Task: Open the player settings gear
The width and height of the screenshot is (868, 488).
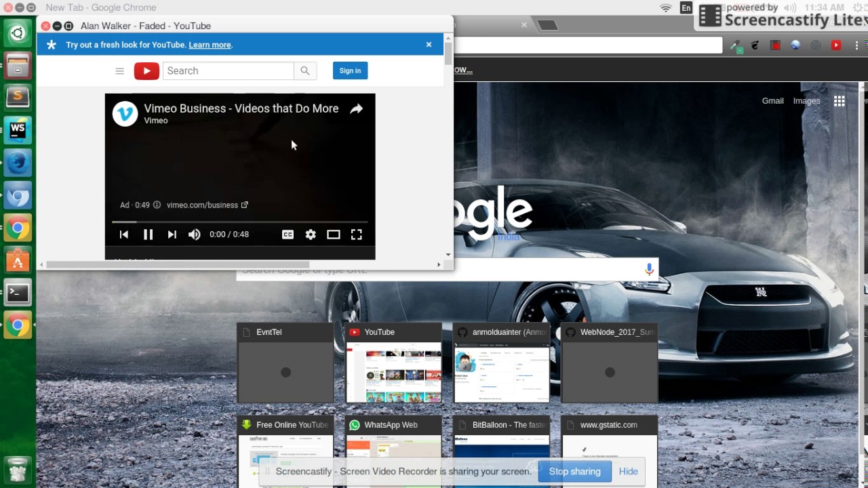Action: [311, 235]
